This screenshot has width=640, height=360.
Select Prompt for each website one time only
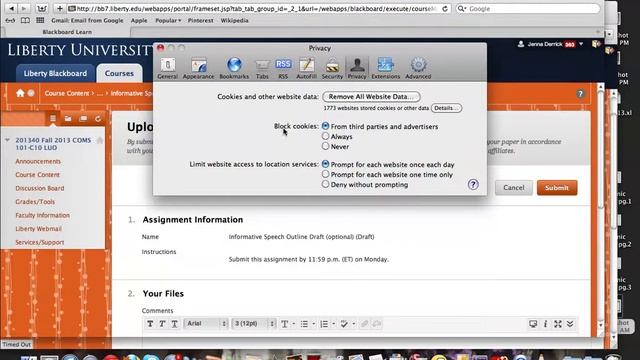325,174
